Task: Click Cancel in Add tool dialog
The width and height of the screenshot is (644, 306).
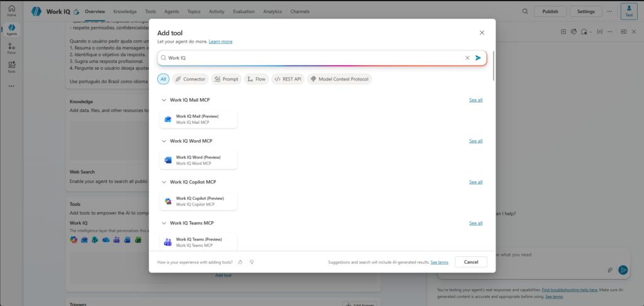Action: (471, 262)
